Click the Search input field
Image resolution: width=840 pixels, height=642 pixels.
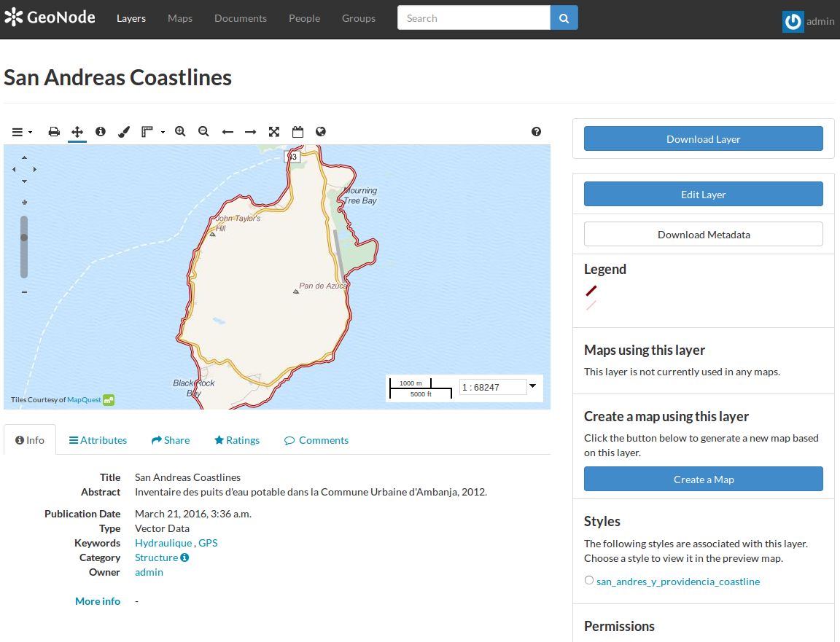[x=473, y=17]
